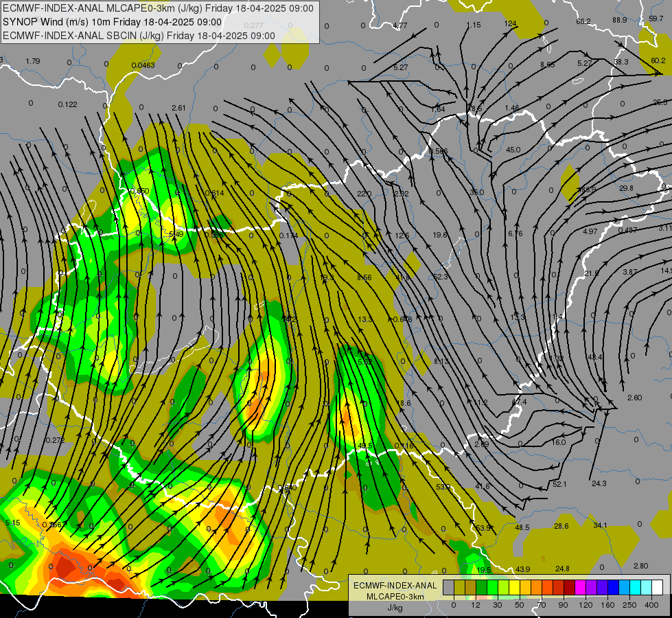
Task: Click the map value 0.116
Action: (404, 446)
